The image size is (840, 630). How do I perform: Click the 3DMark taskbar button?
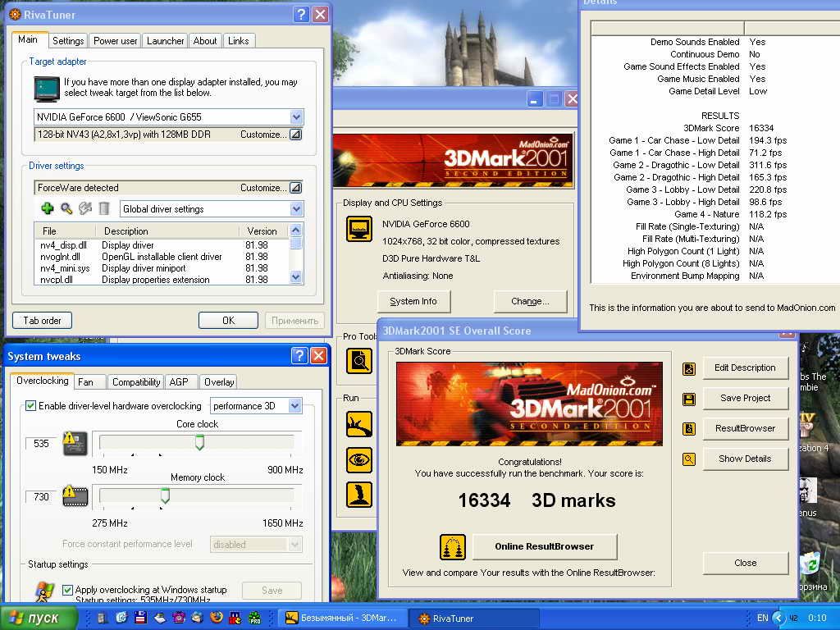pyautogui.click(x=344, y=619)
